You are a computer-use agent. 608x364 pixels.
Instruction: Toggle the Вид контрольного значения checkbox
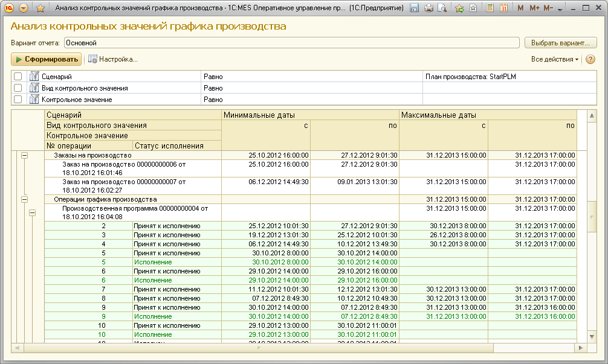[18, 88]
